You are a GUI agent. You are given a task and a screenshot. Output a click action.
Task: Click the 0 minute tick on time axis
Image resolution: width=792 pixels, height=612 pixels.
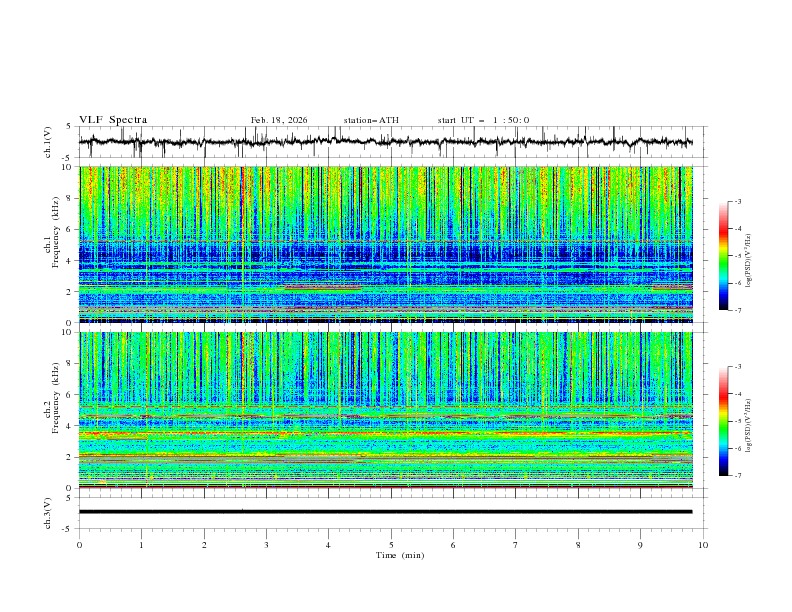click(x=79, y=545)
